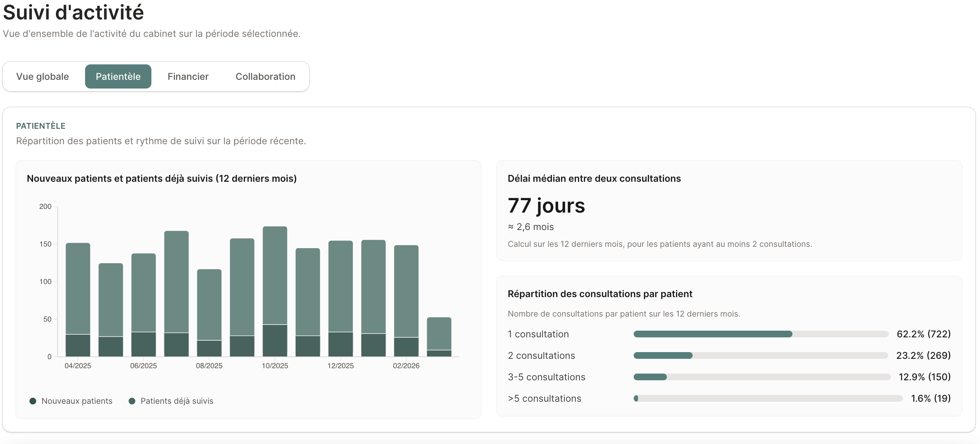Image resolution: width=980 pixels, height=444 pixels.
Task: Select the "Patientèle" tab
Action: [x=118, y=76]
